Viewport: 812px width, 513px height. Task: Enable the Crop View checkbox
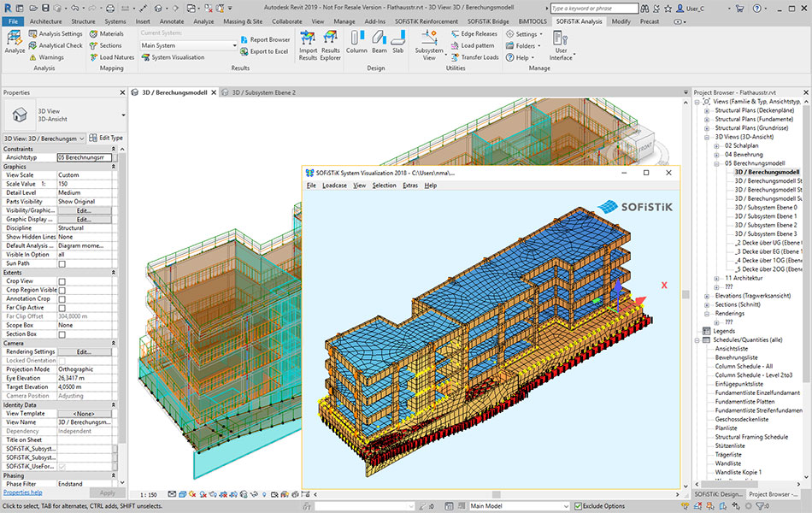pos(62,281)
